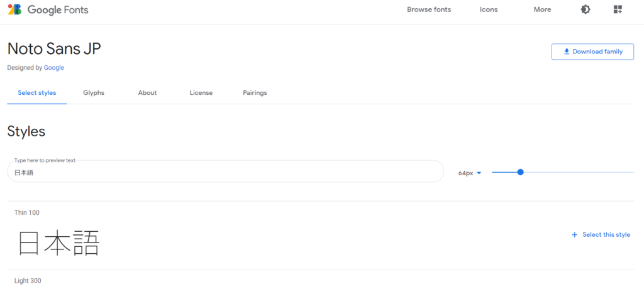Click the Google Fonts logo icon

tap(15, 9)
